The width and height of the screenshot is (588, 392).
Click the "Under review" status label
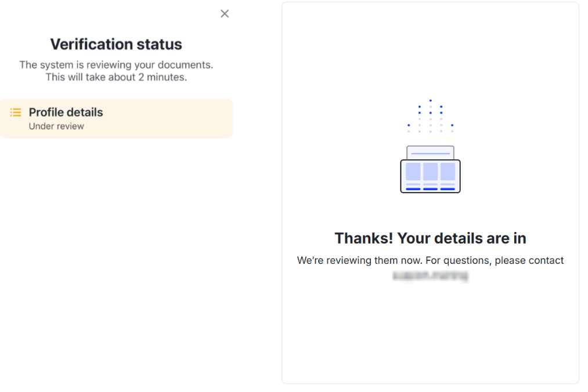56,126
